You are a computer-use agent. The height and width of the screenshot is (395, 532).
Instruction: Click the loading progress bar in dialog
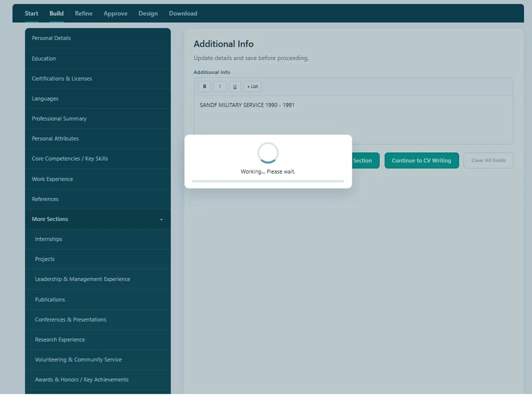click(268, 181)
